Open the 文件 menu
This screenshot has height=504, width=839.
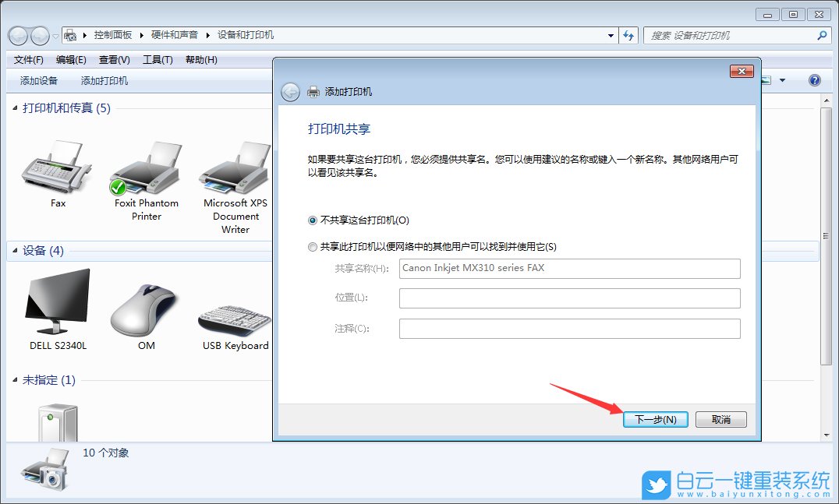27,59
